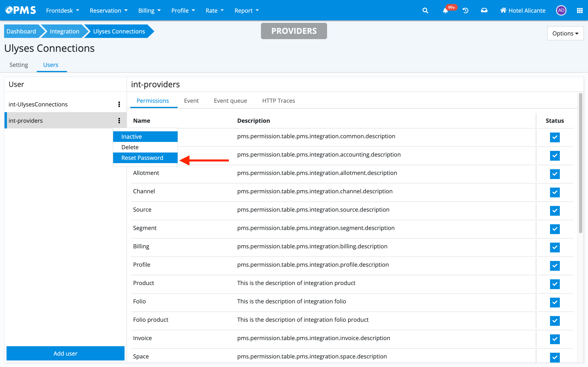Uncheck the Allotment permission checkbox
Screen dimensions: 588x367
point(555,174)
